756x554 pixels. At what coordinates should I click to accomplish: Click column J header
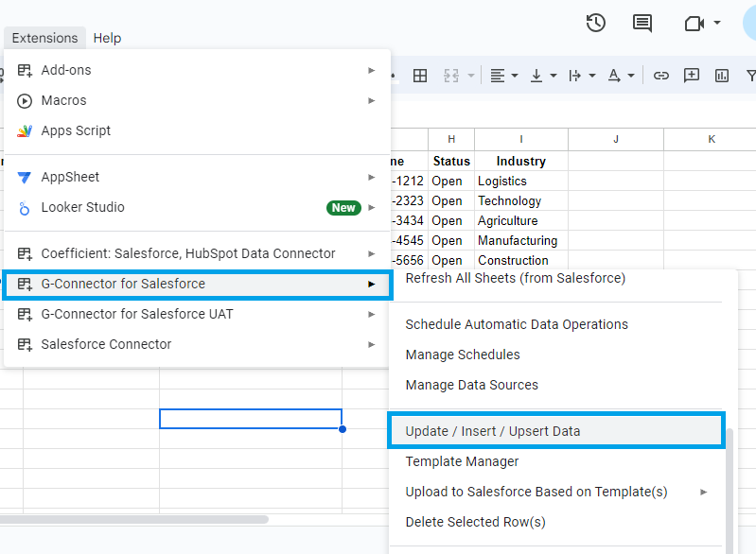coord(615,139)
